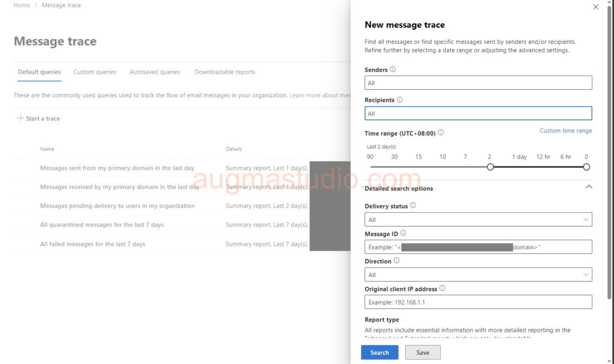
Task: Open the All quarantined messages query
Action: (102, 225)
